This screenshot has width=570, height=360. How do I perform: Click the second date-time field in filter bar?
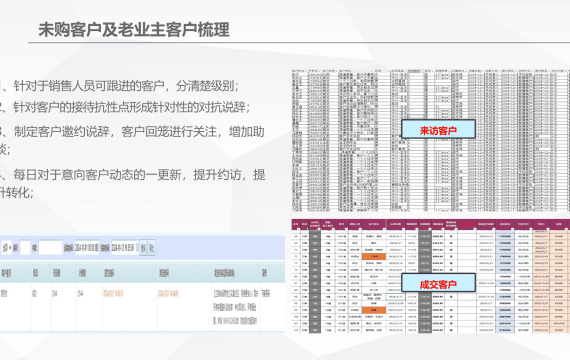point(124,248)
